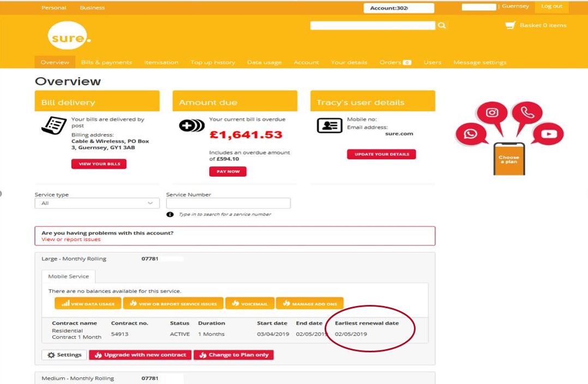The height and width of the screenshot is (384, 588).
Task: Select the Mobile Service tab
Action: [68, 277]
